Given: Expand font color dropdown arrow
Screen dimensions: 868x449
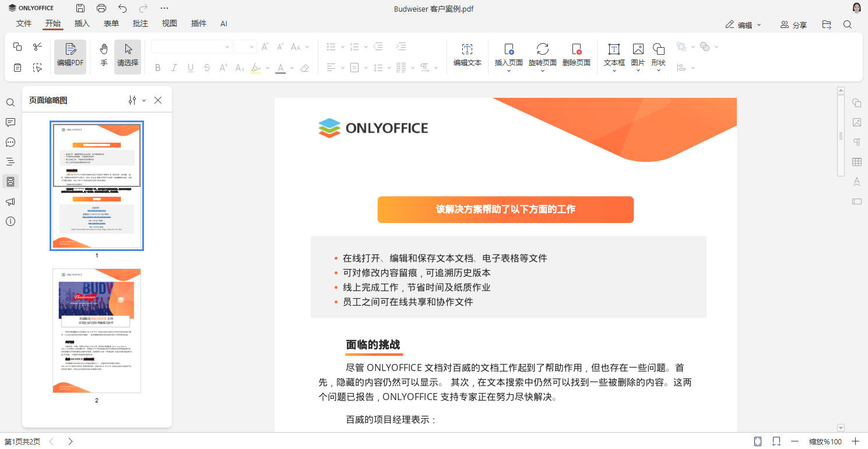Looking at the screenshot, I should (x=292, y=68).
